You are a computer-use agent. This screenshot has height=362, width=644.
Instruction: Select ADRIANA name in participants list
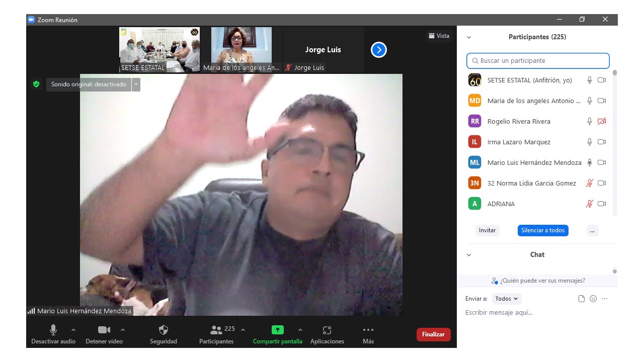501,204
